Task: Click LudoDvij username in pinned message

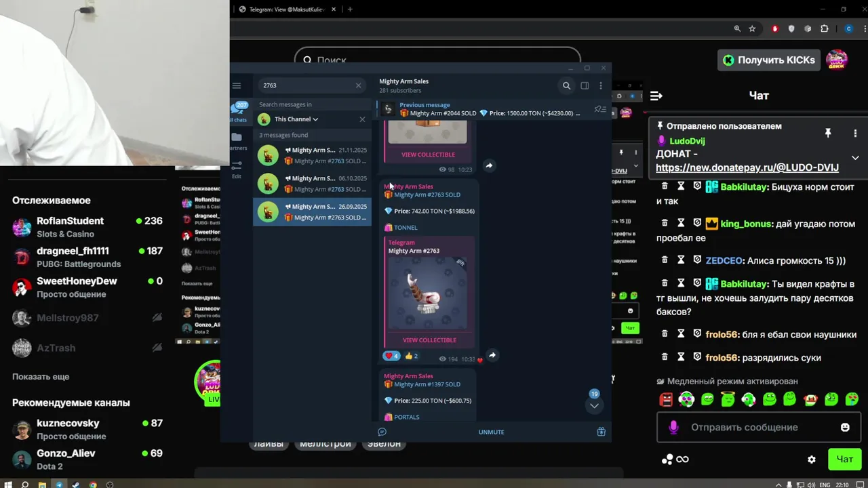Action: (687, 141)
